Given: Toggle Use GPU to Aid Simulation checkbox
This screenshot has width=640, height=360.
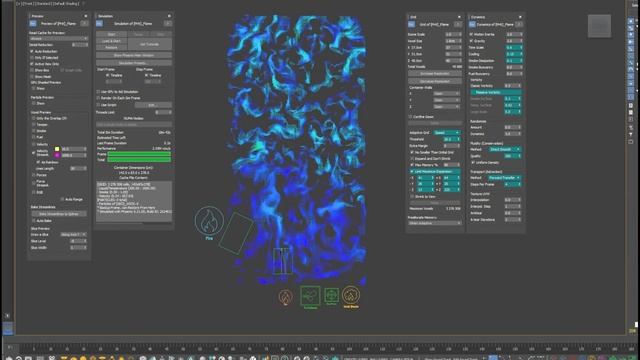Looking at the screenshot, I should pyautogui.click(x=98, y=92).
